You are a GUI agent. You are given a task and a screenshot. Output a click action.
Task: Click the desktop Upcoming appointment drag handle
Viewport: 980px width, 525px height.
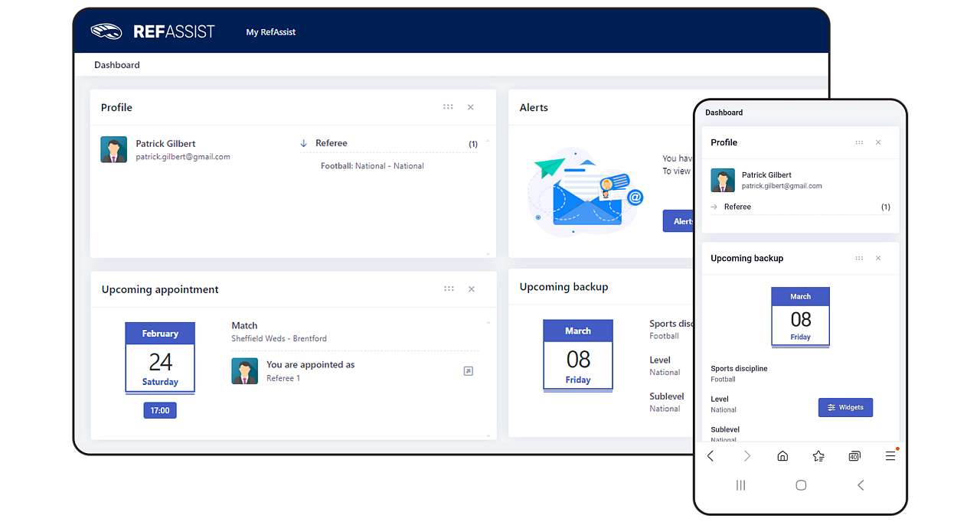(449, 289)
